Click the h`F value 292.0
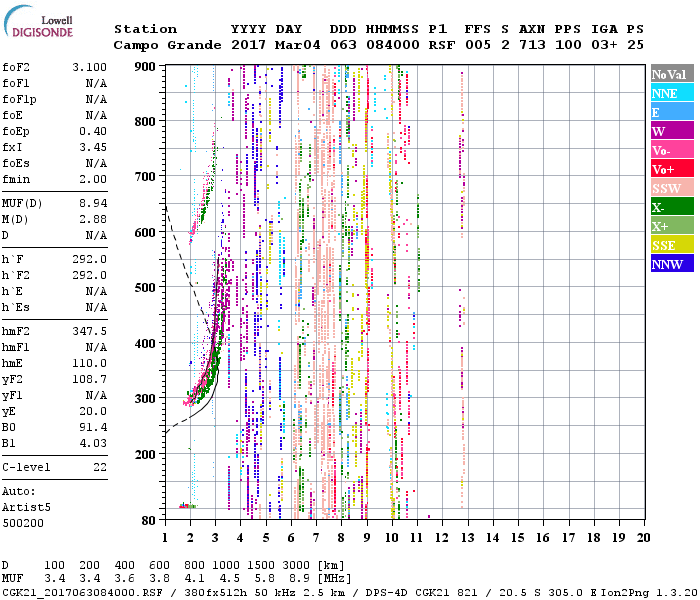700x600 pixels. [90, 259]
